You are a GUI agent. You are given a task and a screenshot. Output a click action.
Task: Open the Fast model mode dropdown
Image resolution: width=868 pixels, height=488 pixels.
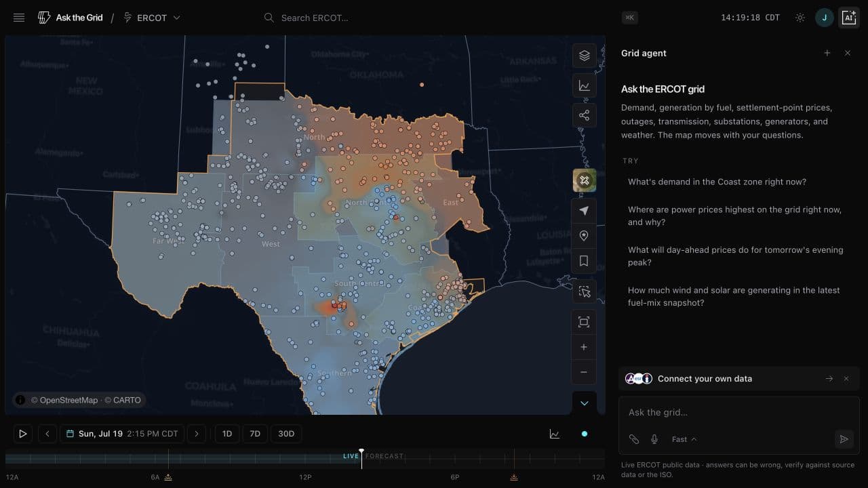pyautogui.click(x=684, y=439)
